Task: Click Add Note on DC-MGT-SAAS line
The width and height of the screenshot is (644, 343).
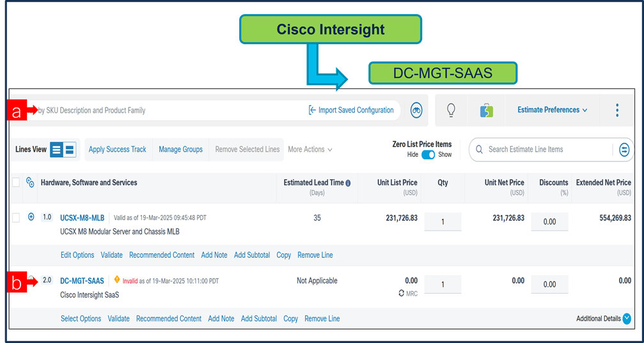Action: (x=221, y=319)
